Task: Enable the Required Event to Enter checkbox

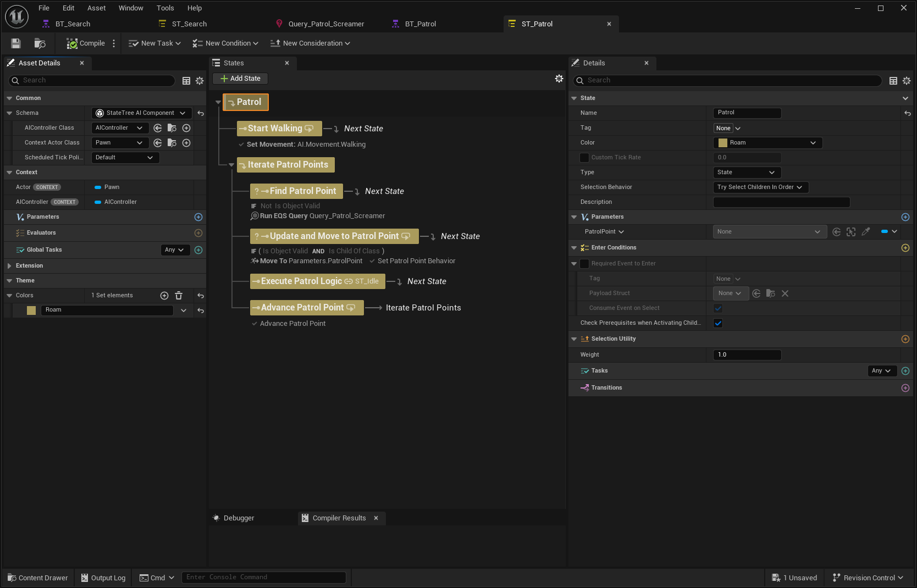Action: click(x=584, y=264)
